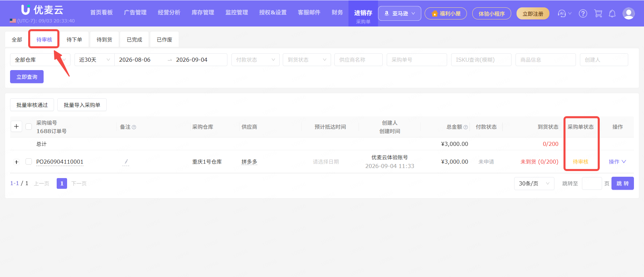
Task: Focus the ISKU查询(模糊) input
Action: click(481, 60)
